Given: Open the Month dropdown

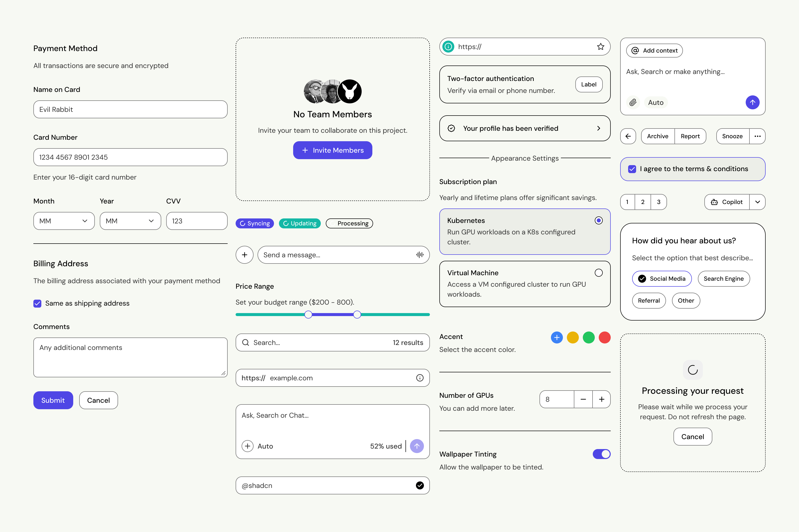Looking at the screenshot, I should point(64,221).
